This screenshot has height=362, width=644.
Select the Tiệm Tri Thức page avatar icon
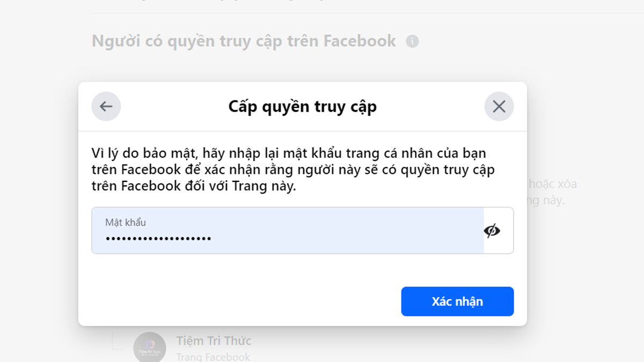point(149,347)
